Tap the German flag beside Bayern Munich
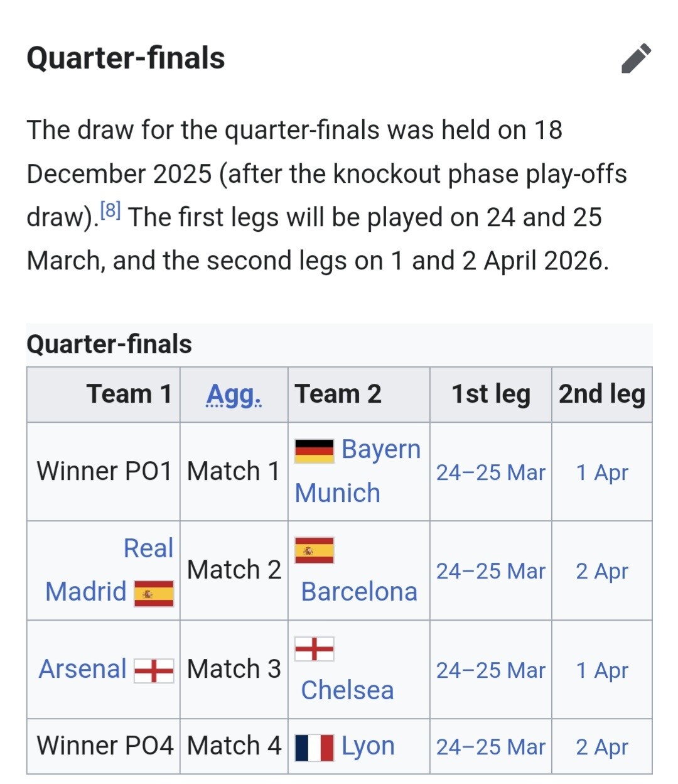This screenshot has height=784, width=678. [x=314, y=451]
